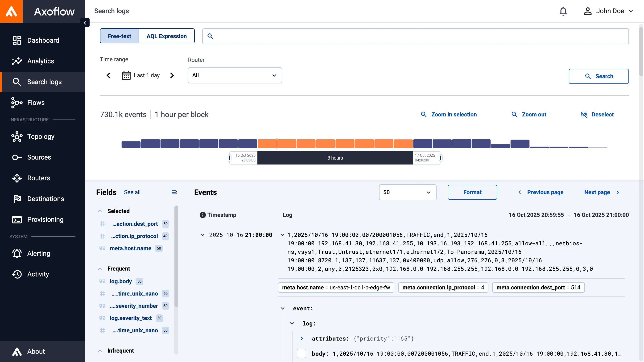
Task: Click the Format button
Action: point(472,192)
